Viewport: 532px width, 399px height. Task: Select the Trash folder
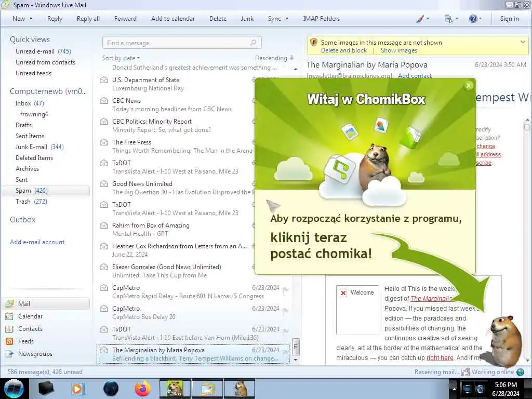(31, 202)
